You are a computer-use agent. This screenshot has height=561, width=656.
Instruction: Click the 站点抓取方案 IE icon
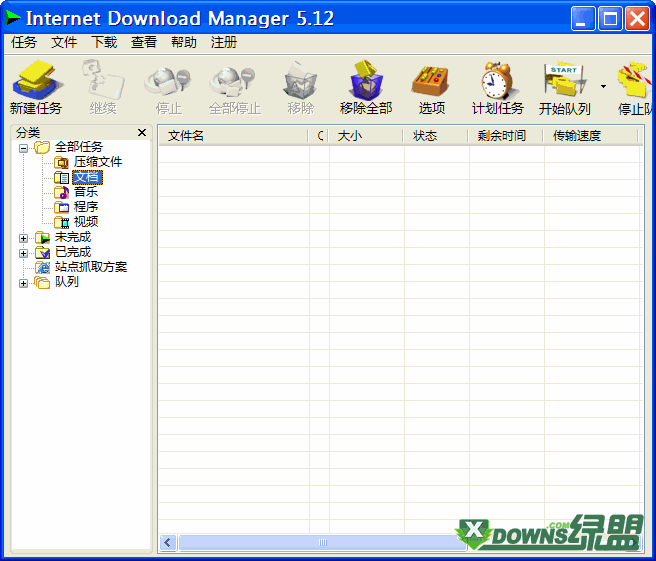click(42, 267)
